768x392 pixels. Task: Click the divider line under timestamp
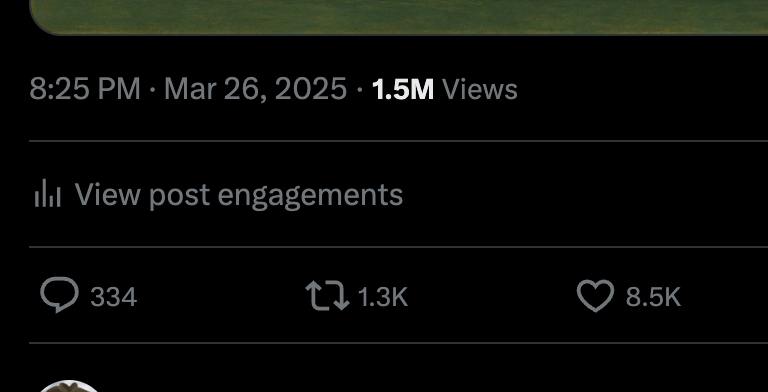[399, 141]
